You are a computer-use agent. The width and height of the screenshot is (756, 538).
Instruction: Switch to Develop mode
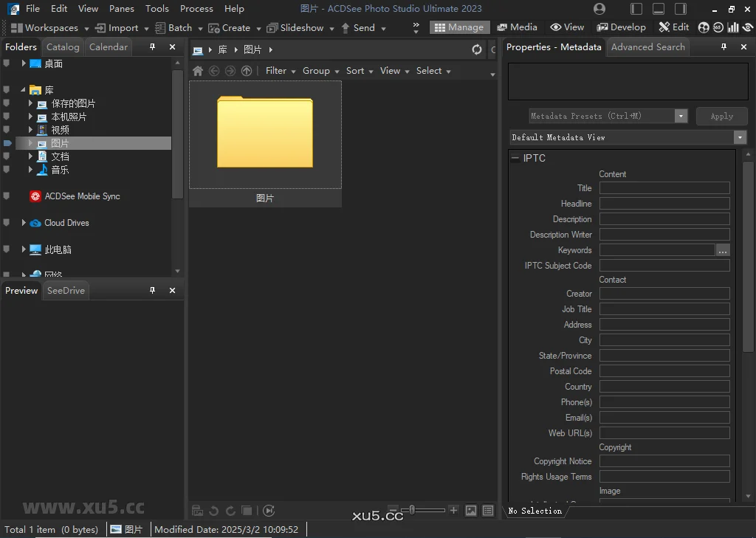pyautogui.click(x=622, y=27)
